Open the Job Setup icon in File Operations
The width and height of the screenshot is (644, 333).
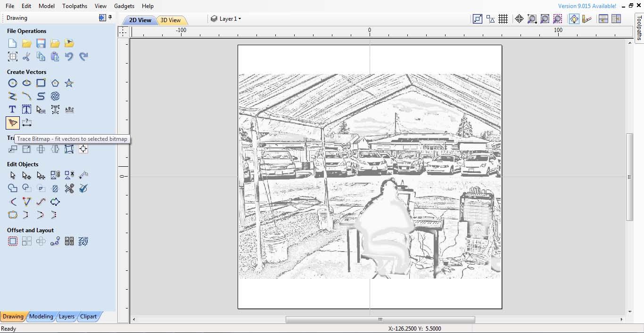[13, 57]
